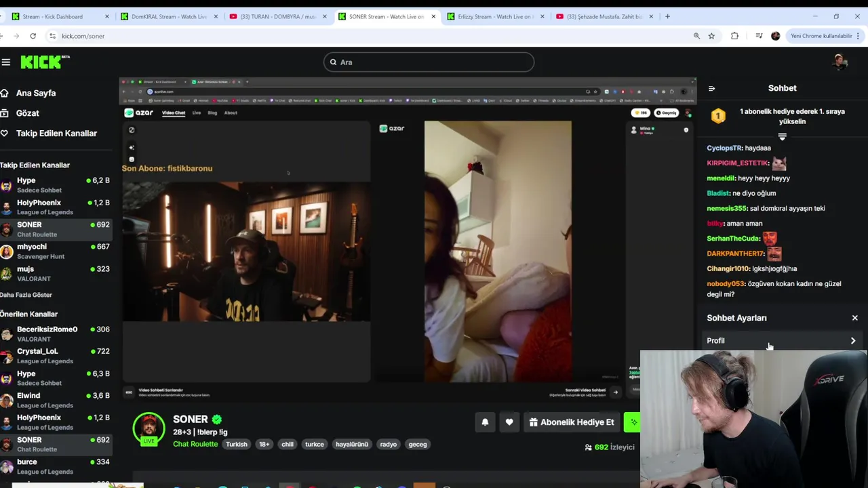Click the geceg tag

[x=418, y=445]
